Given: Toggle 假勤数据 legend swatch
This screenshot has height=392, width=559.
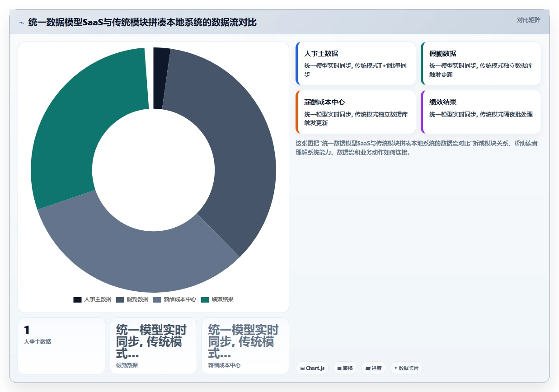Looking at the screenshot, I should [120, 299].
